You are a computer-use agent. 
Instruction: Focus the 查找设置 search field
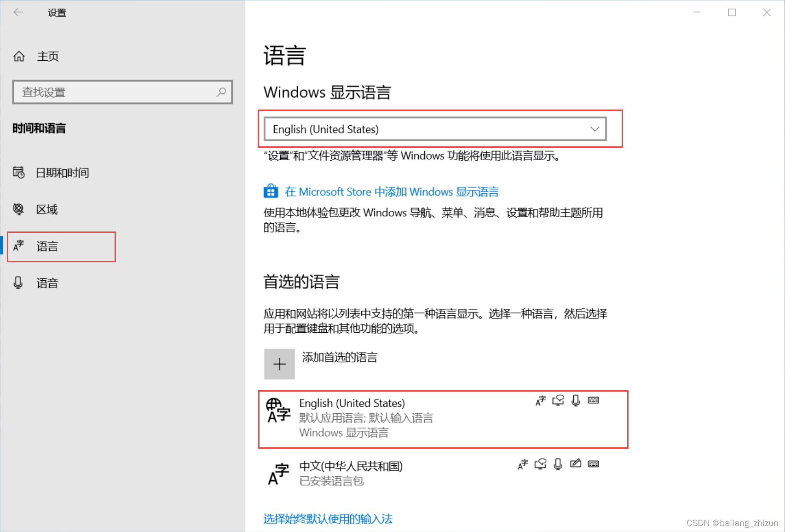tap(122, 92)
